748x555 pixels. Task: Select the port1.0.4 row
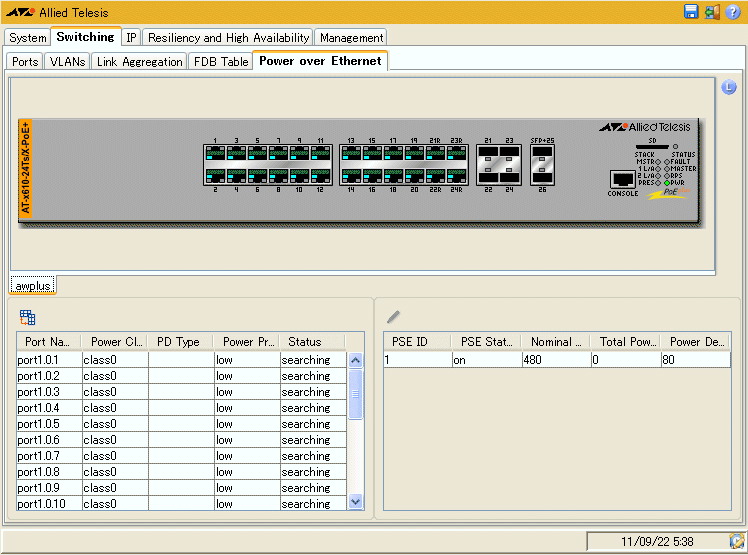(181, 408)
